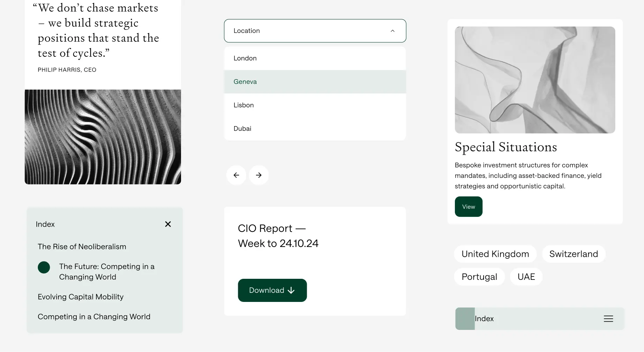
Task: Collapse the Location dropdown chevron
Action: click(393, 31)
